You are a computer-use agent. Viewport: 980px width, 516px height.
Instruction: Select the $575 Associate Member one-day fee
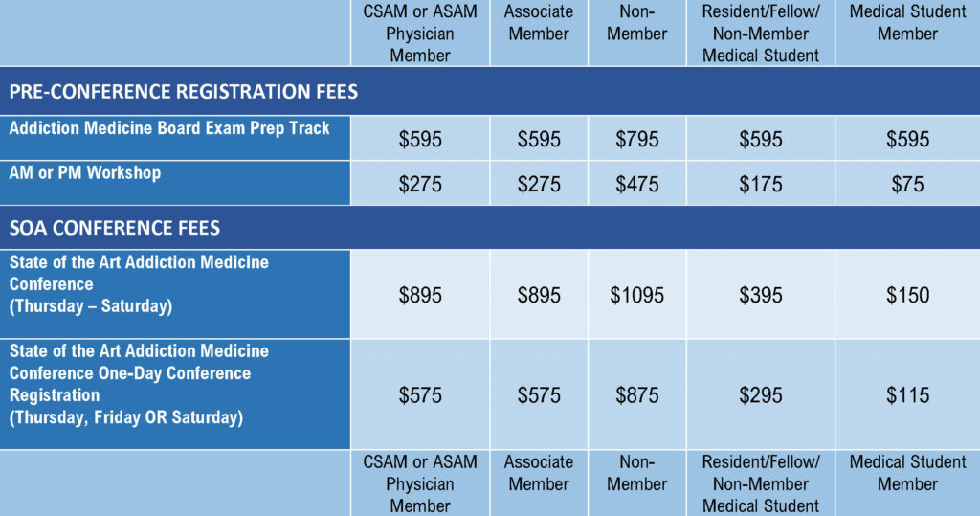pos(539,395)
